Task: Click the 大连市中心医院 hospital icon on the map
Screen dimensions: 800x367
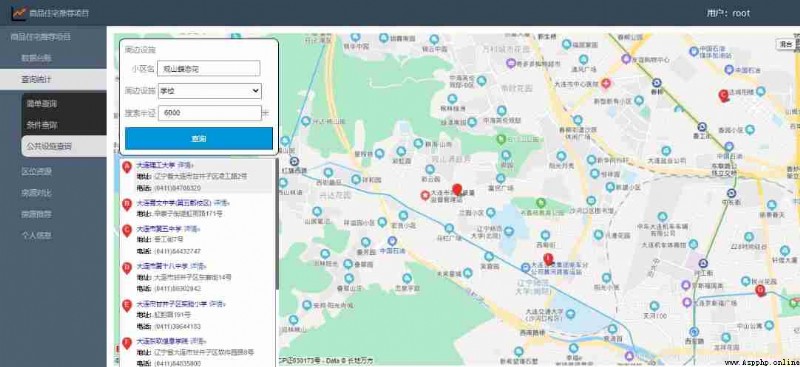Action: pos(606,83)
